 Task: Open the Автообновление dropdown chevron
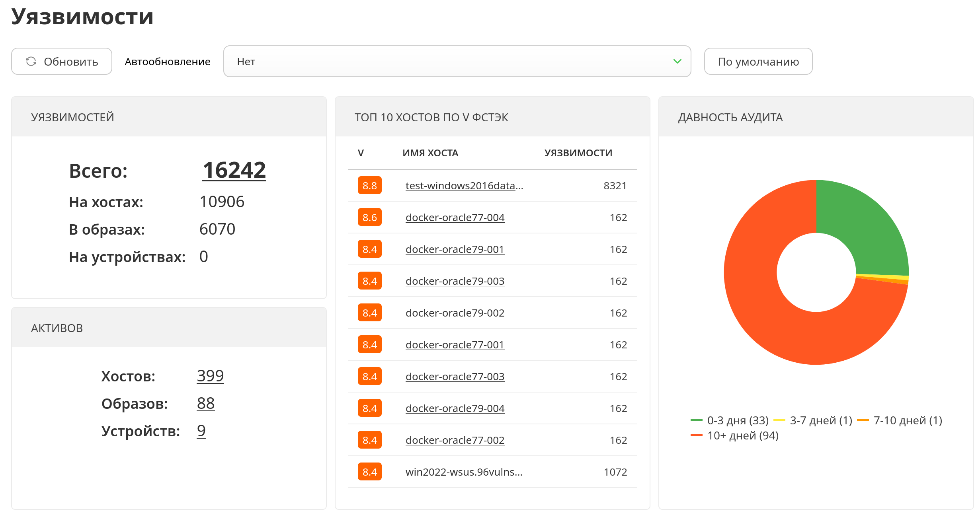click(x=677, y=61)
